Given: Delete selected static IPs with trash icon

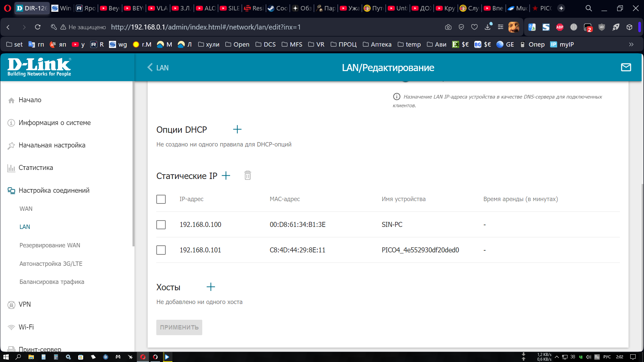Looking at the screenshot, I should point(248,175).
